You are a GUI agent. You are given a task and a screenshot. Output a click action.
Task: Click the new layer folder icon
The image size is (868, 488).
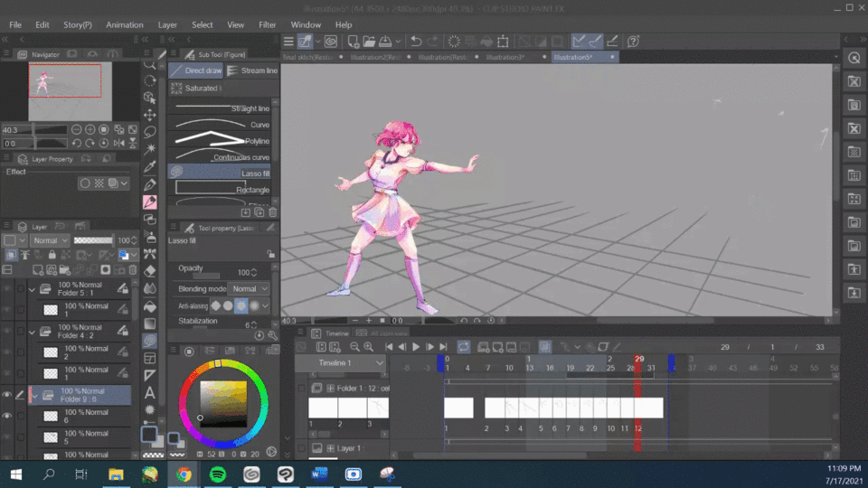pyautogui.click(x=65, y=270)
